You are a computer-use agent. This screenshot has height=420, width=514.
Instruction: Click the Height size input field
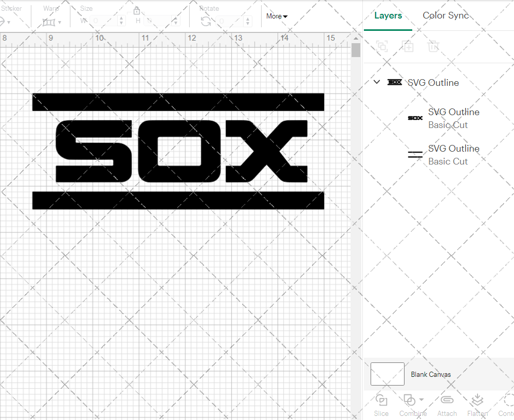coord(159,21)
